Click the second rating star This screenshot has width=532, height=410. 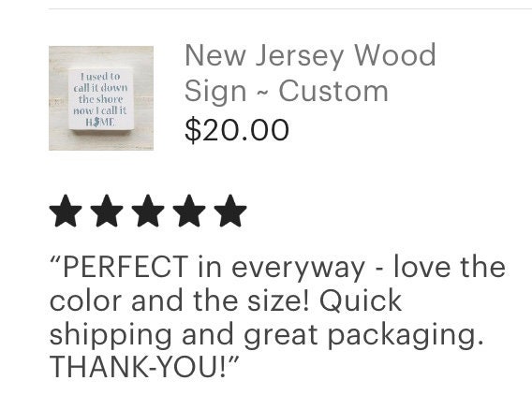[x=107, y=211]
